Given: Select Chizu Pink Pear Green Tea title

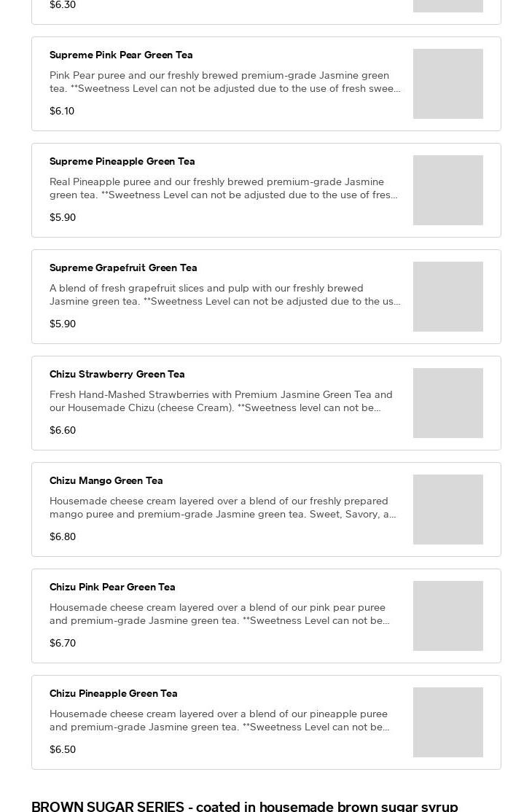Looking at the screenshot, I should [x=112, y=587].
